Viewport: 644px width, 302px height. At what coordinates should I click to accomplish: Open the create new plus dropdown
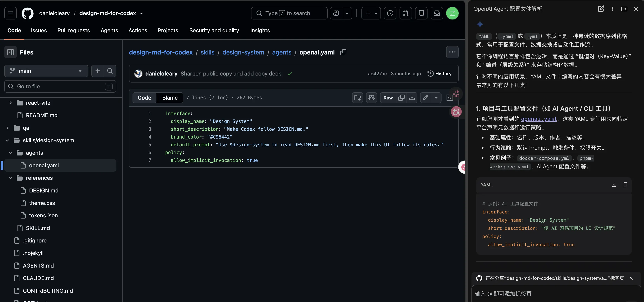pos(371,13)
